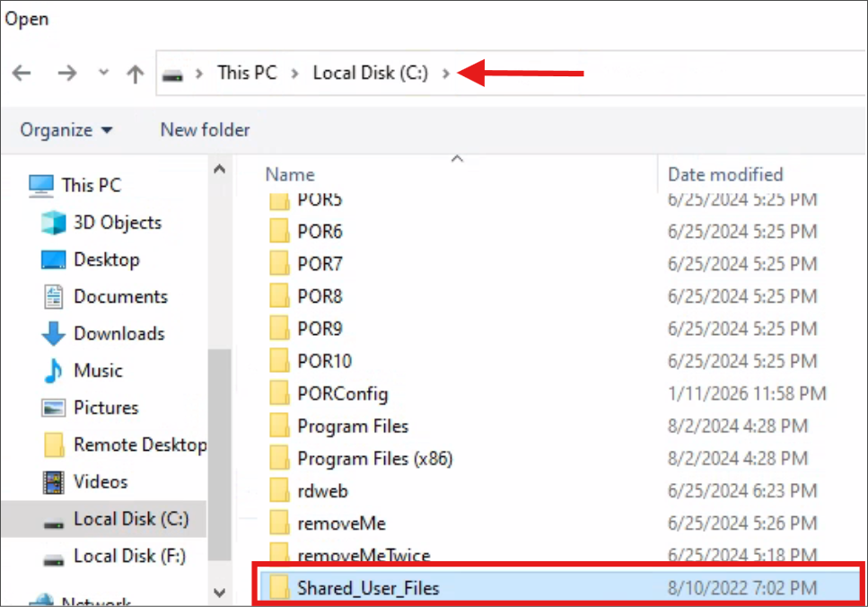Open Desktop in the sidebar
The image size is (868, 607).
click(x=106, y=260)
